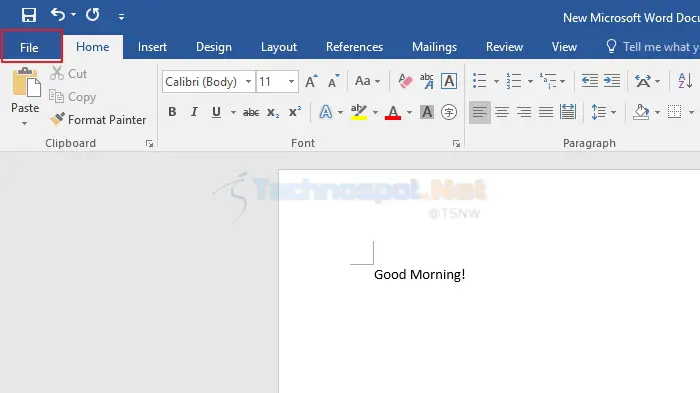Image resolution: width=700 pixels, height=393 pixels.
Task: Open underline style dropdown arrow
Action: coord(233,112)
